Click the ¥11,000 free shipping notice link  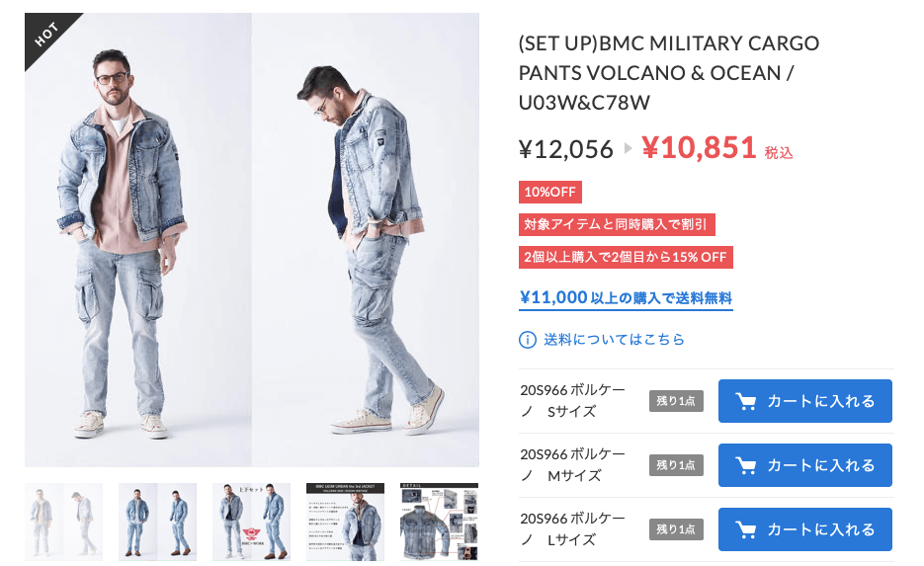pos(626,298)
